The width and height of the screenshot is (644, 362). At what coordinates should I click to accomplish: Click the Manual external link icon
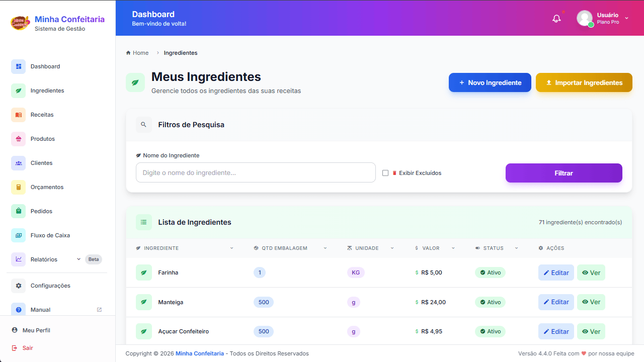(x=99, y=310)
